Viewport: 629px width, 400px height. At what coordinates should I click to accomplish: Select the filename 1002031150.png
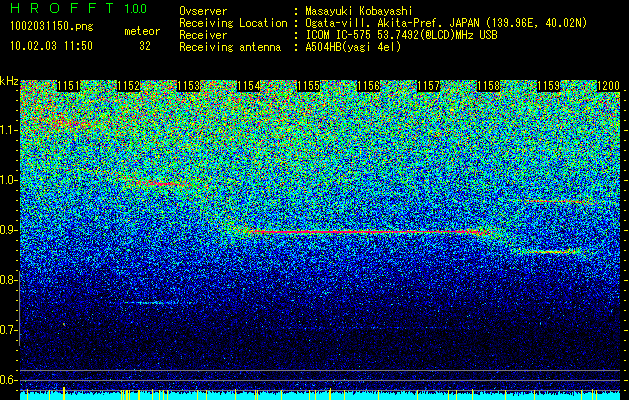[52, 26]
